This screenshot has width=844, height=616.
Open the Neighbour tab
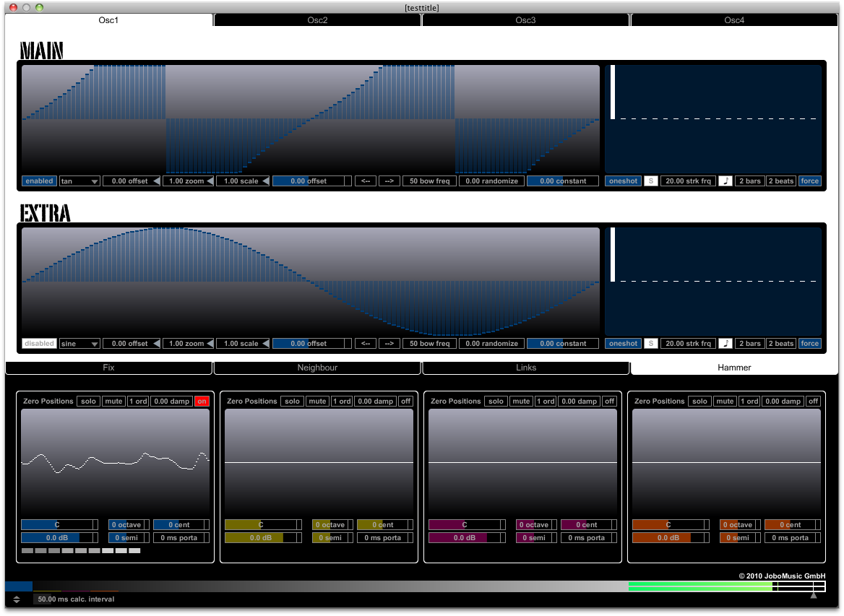coord(317,368)
